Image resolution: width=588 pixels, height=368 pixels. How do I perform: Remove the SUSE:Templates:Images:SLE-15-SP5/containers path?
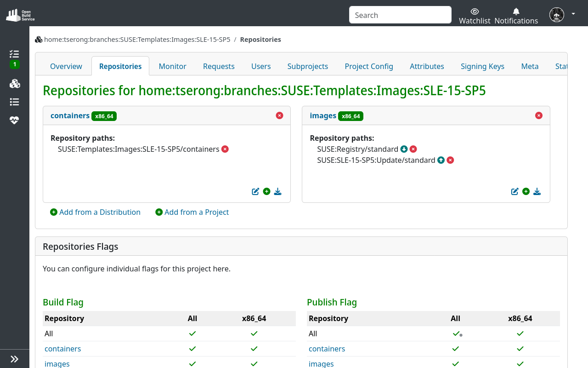225,149
